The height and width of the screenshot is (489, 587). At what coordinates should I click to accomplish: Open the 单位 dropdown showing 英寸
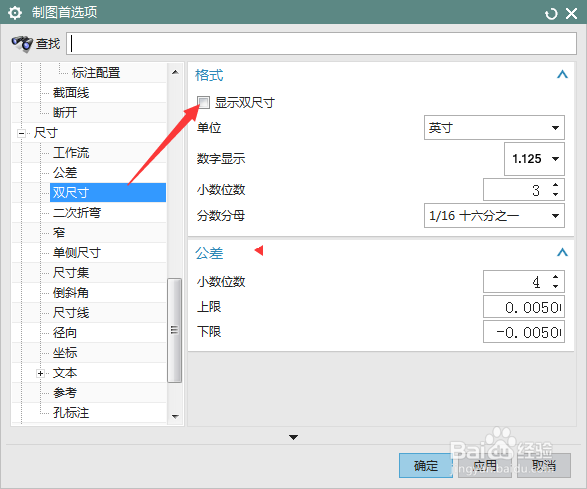click(x=494, y=128)
